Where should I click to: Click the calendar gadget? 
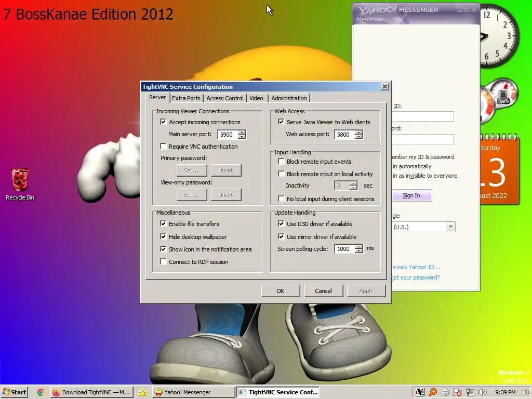pyautogui.click(x=499, y=169)
